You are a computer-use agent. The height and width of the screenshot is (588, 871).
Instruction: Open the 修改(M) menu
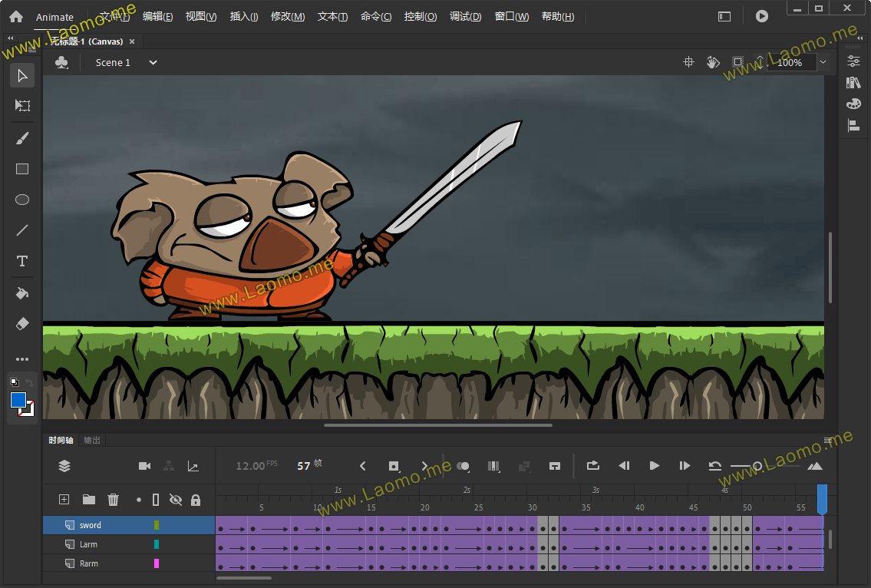(288, 17)
